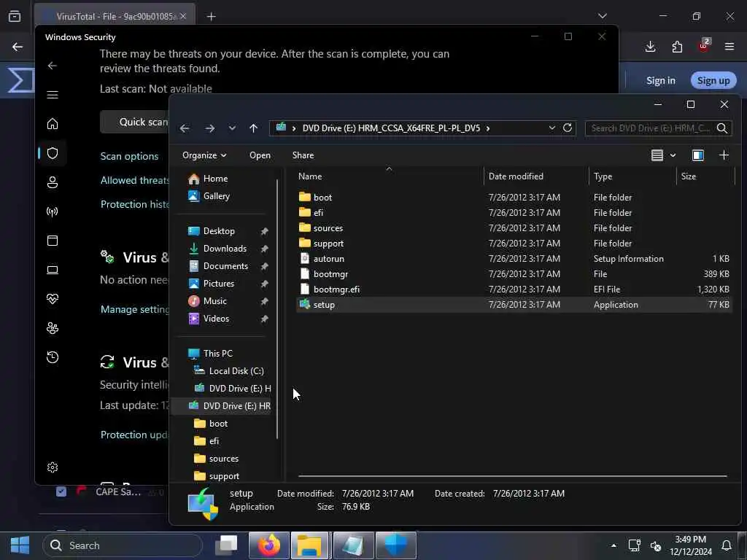This screenshot has height=560, width=747.
Task: Open Device performance & health icon
Action: [x=53, y=299]
